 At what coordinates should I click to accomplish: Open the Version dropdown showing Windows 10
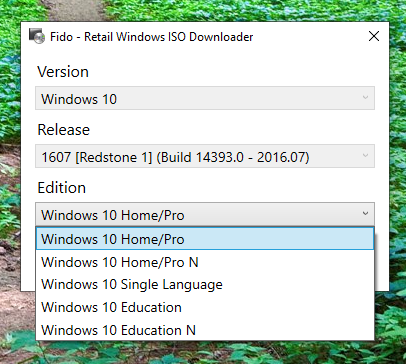point(205,98)
